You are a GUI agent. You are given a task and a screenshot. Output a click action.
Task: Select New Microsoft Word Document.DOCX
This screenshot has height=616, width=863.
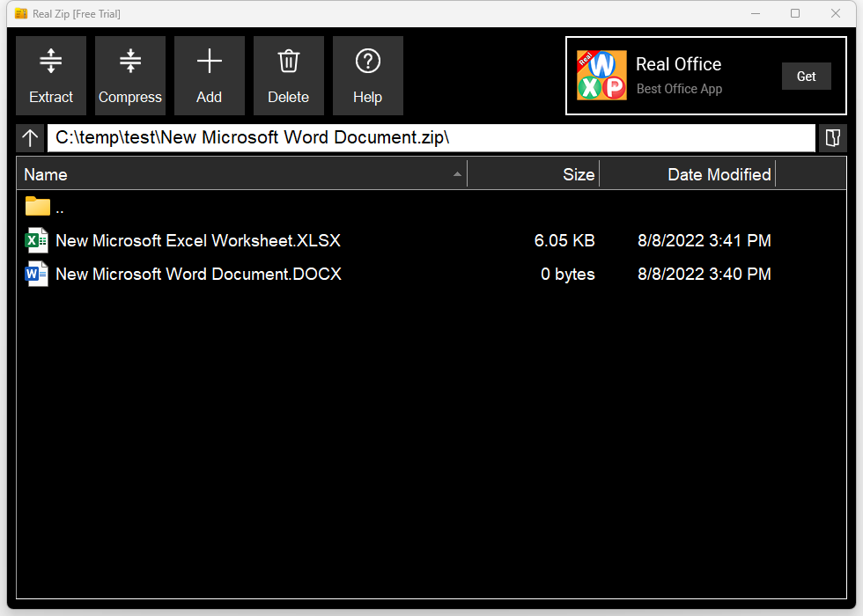pyautogui.click(x=198, y=274)
